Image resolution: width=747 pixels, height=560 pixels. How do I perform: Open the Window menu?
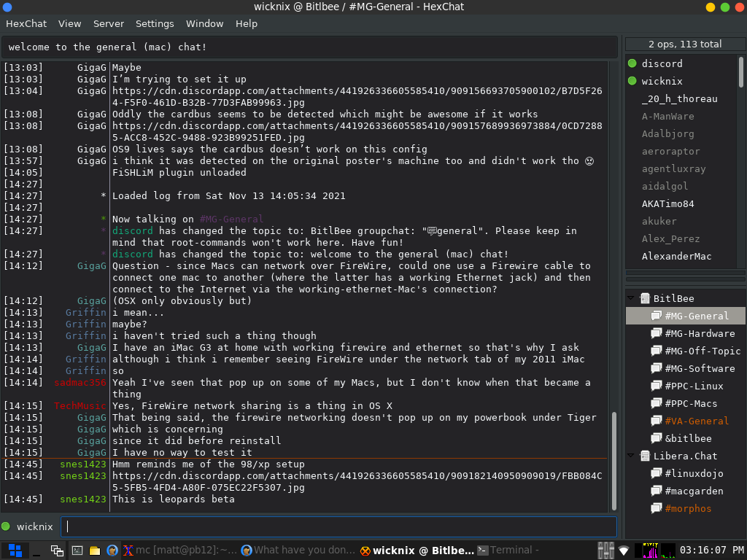[x=204, y=24]
